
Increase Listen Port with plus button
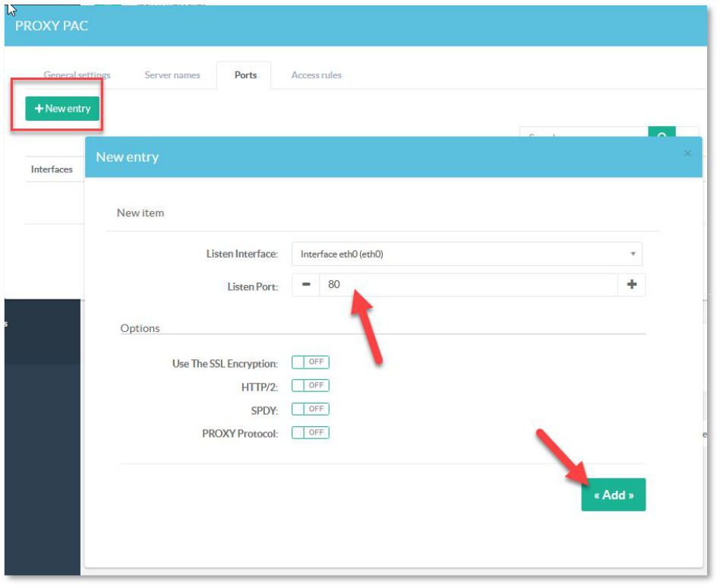coord(631,285)
